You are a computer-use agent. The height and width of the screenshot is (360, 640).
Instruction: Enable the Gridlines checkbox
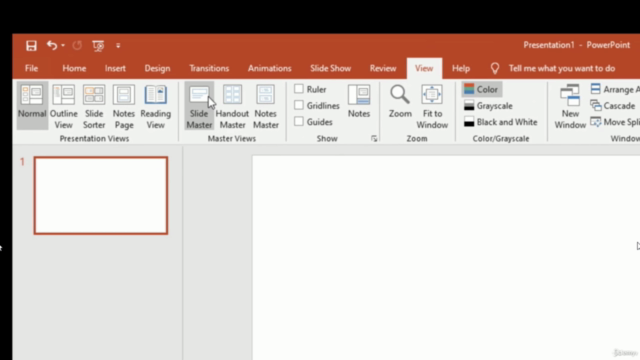point(299,105)
